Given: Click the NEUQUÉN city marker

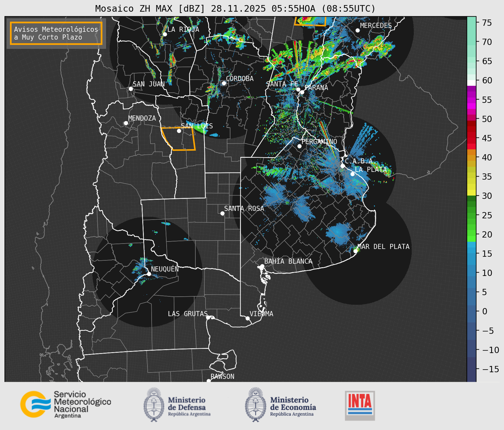Looking at the screenshot, I should [x=149, y=274].
